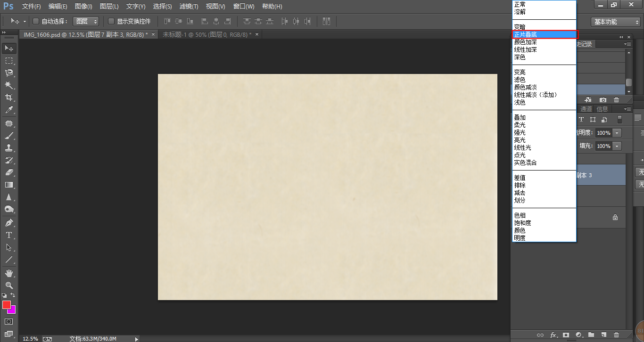644x342 pixels.
Task: Select the Gradient tool
Action: [9, 185]
